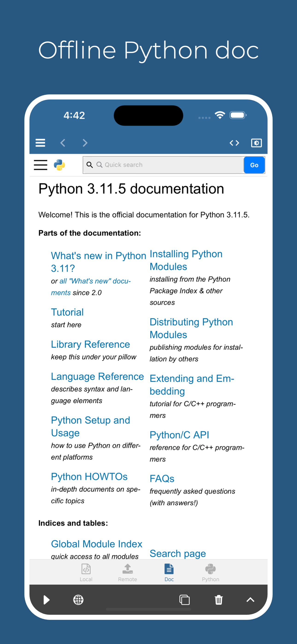
Task: Expand panel with the up chevron
Action: click(250, 600)
